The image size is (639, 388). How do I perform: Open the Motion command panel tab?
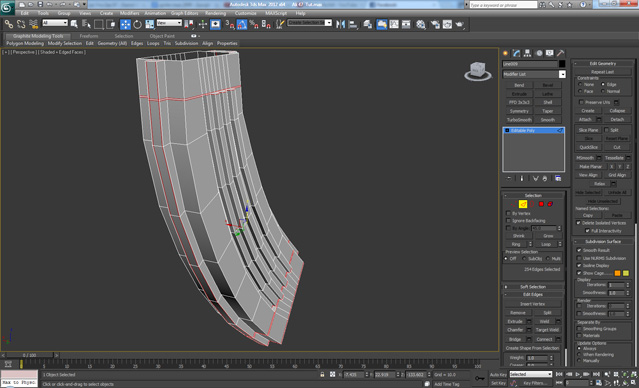pos(539,53)
